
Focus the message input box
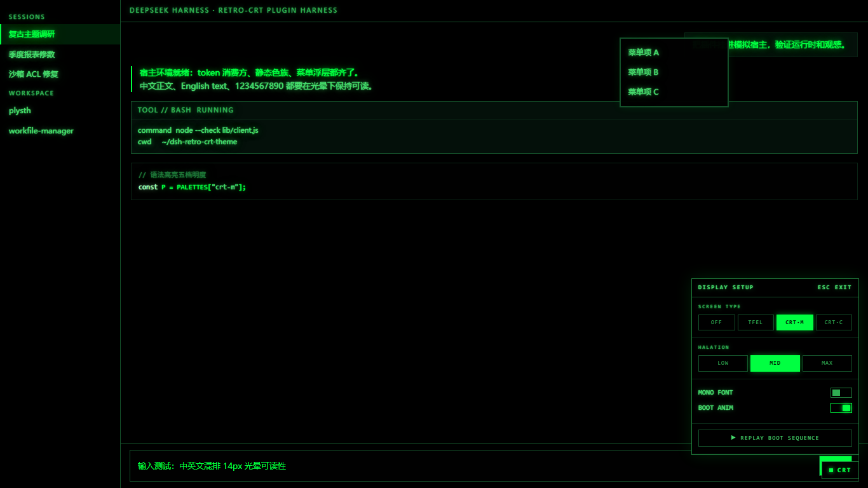click(473, 466)
